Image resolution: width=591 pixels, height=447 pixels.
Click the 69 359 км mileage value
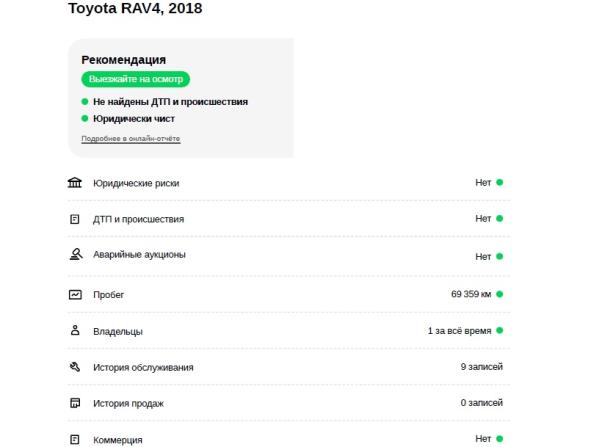(x=471, y=294)
